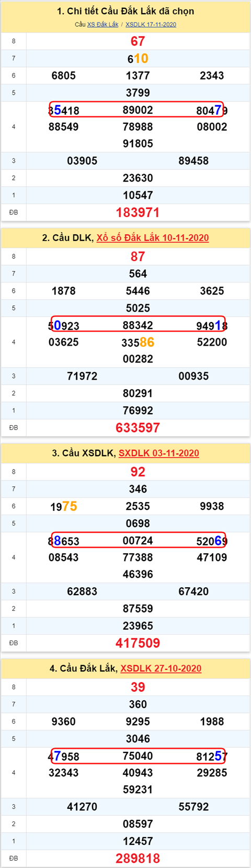The height and width of the screenshot is (868, 251).
Task: Click the red prize number 39
Action: (x=138, y=688)
